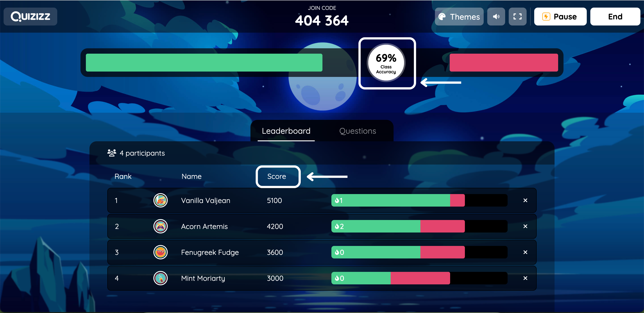This screenshot has height=313, width=644.
Task: Click the 69% Class Accuracy indicator
Action: (386, 62)
